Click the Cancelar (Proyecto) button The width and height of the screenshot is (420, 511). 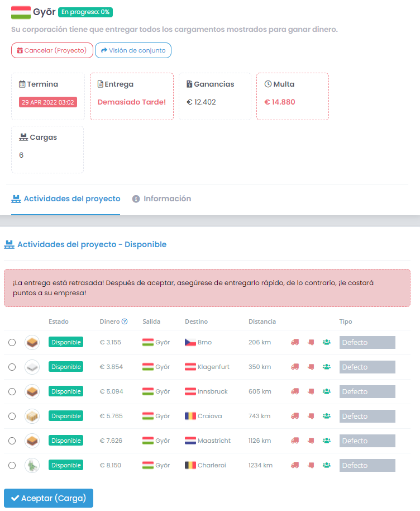click(x=52, y=50)
